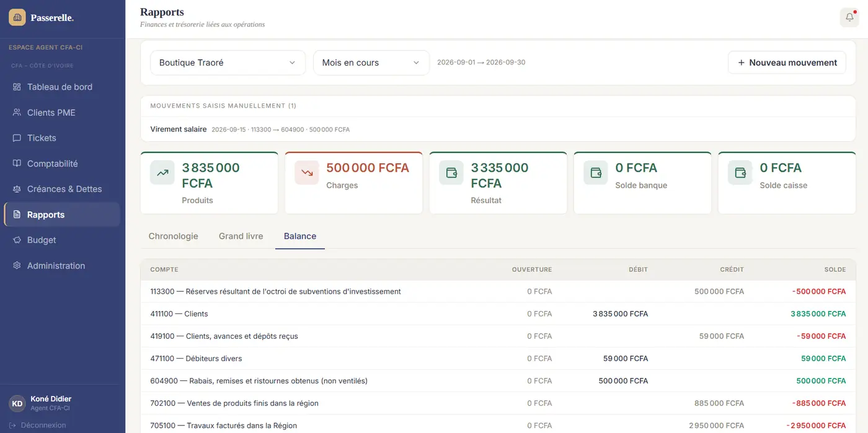Switch to the Chronologie tab
Image resolution: width=868 pixels, height=433 pixels.
coord(174,236)
